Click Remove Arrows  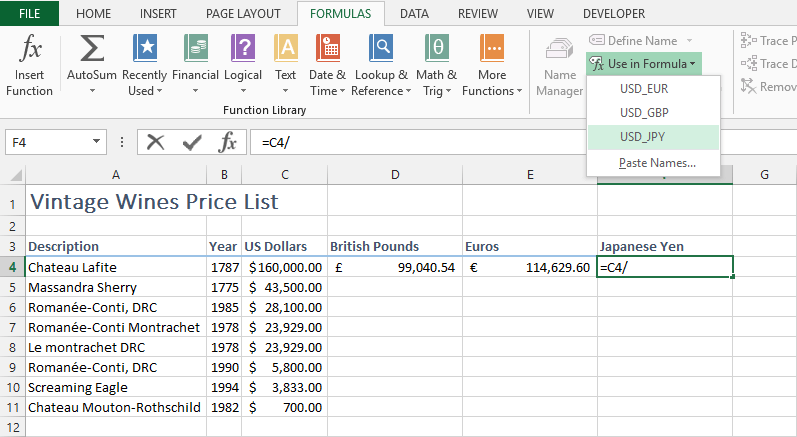[x=768, y=87]
